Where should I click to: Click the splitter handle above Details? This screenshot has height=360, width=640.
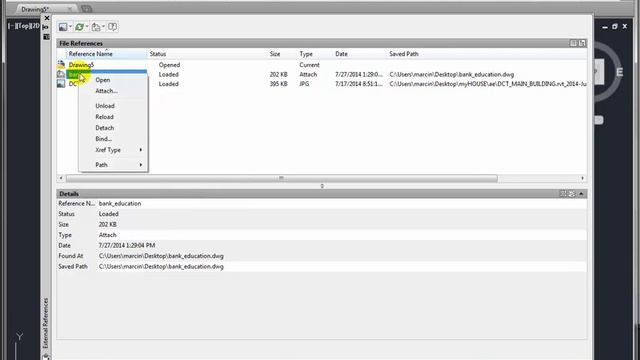[x=322, y=186]
